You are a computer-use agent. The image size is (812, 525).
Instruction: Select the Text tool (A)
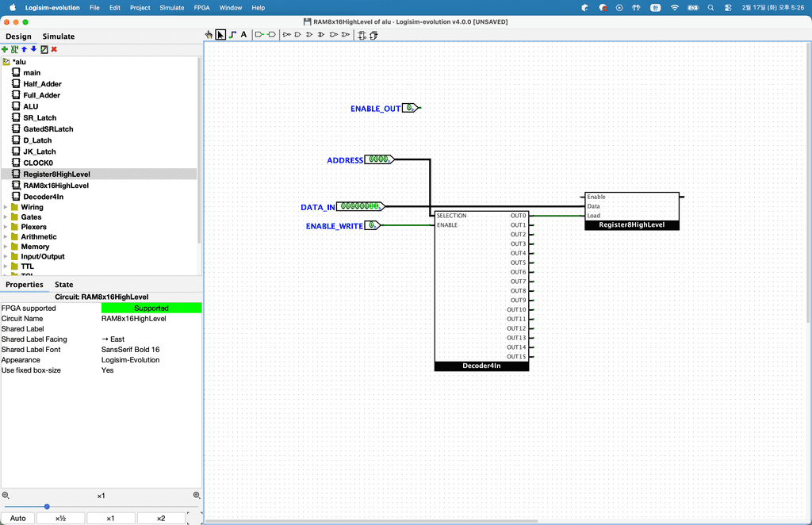point(243,35)
